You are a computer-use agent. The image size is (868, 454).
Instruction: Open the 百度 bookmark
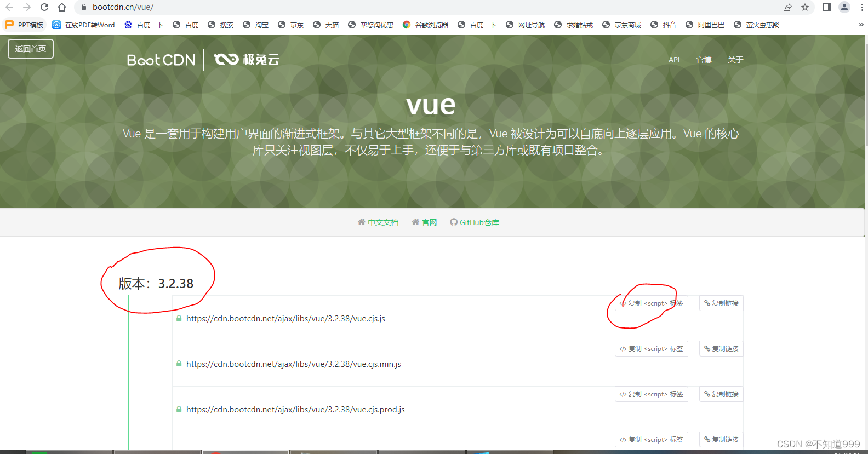click(185, 25)
